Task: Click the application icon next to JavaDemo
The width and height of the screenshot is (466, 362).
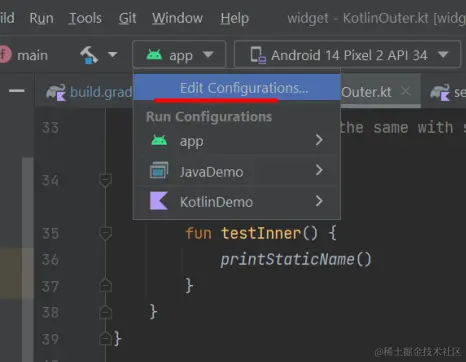Action: tap(159, 170)
